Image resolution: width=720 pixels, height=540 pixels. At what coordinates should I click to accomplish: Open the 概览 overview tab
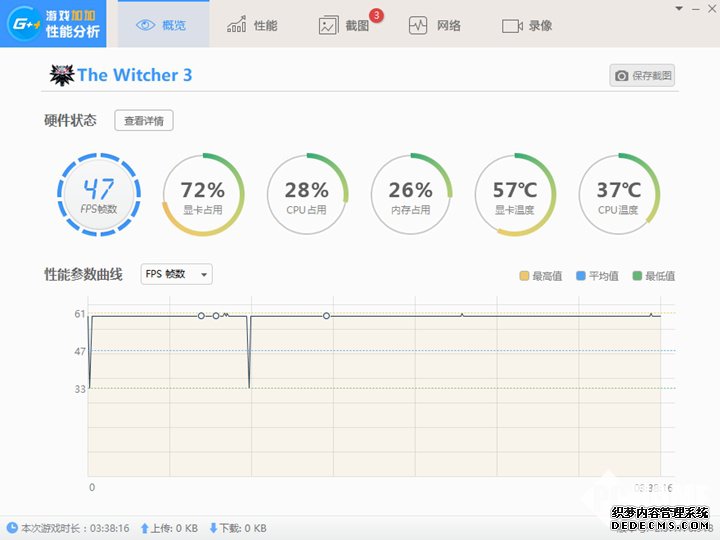coord(163,24)
